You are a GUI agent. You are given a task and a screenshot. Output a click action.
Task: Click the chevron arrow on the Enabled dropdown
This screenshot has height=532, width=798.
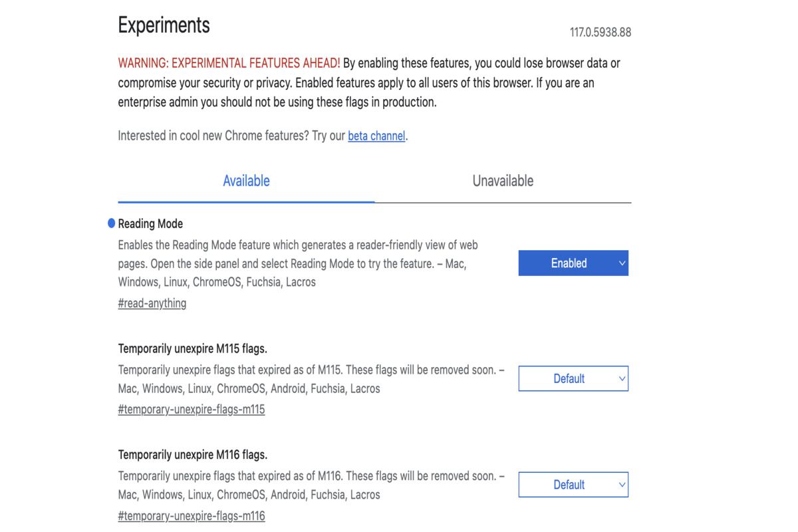(622, 263)
